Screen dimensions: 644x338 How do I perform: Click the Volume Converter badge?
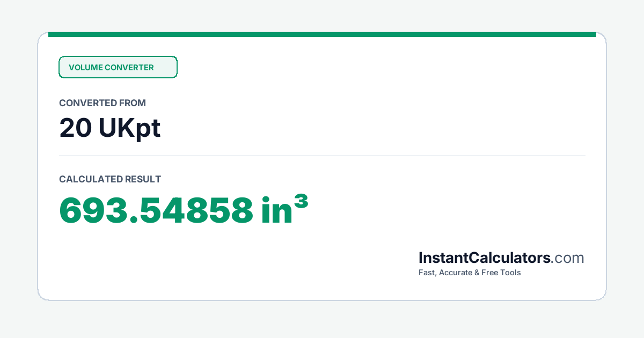118,67
